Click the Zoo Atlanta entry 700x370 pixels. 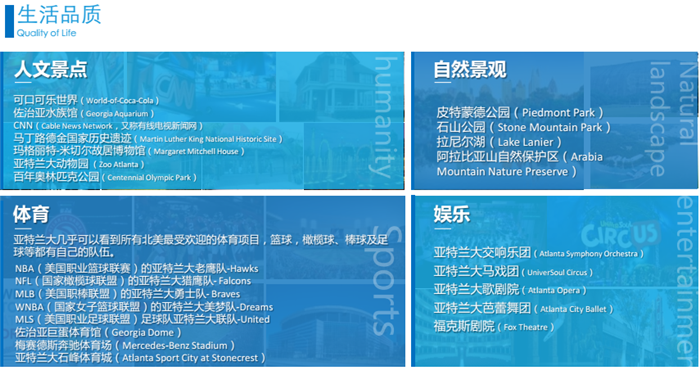coord(79,164)
